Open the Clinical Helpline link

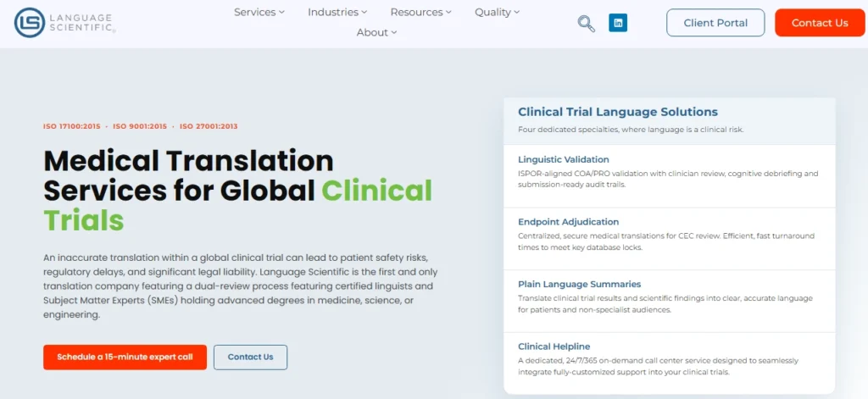coord(554,346)
